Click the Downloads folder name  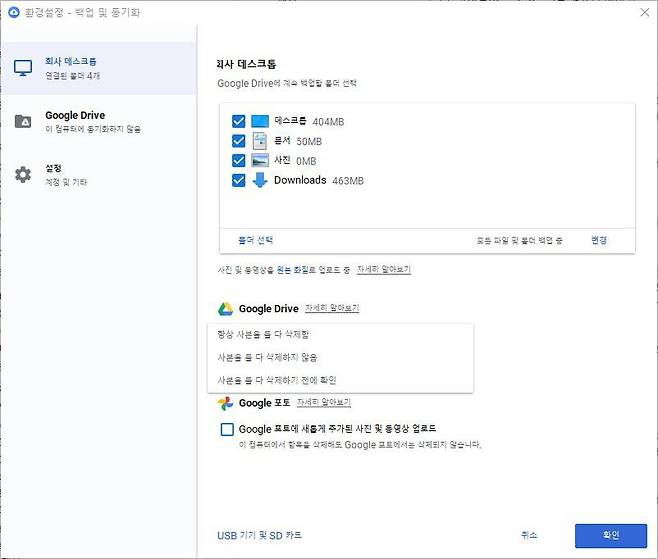coord(300,180)
